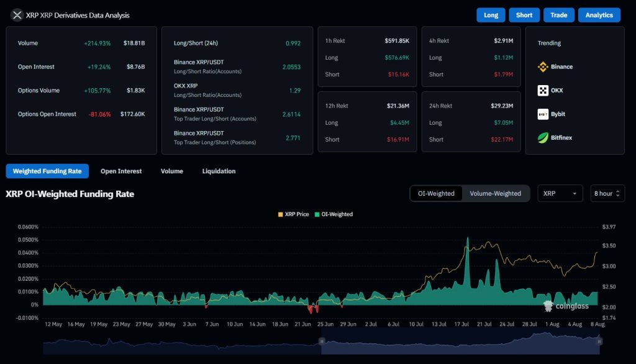Viewport: 636px width, 364px height.
Task: Click the Bybit logo icon in Trending
Action: click(x=543, y=114)
